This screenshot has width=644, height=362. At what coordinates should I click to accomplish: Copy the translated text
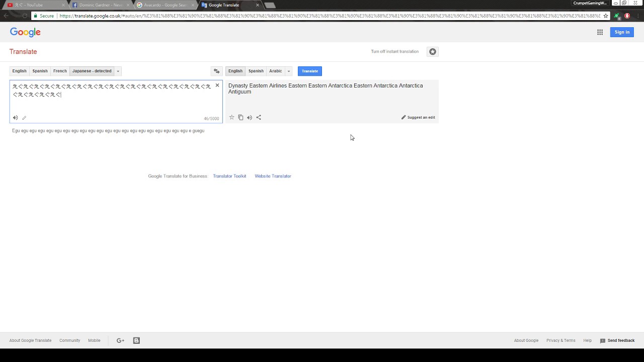(x=240, y=117)
